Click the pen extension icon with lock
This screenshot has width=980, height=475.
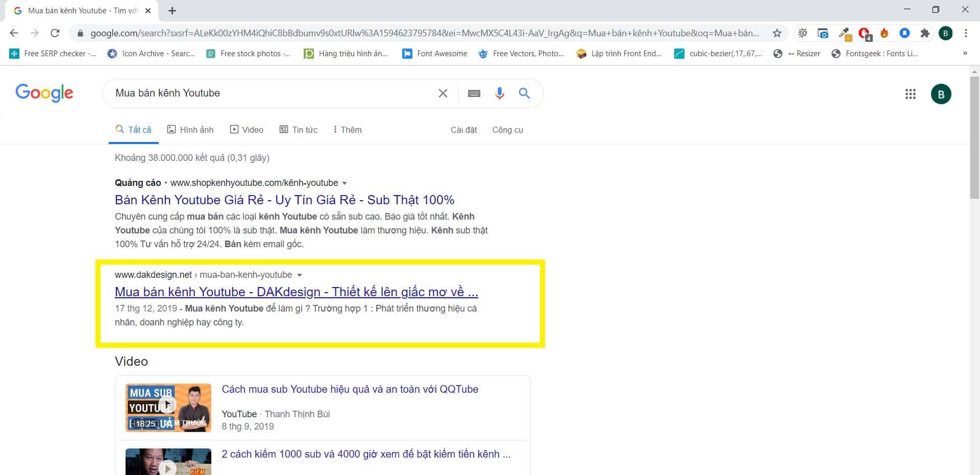(845, 34)
